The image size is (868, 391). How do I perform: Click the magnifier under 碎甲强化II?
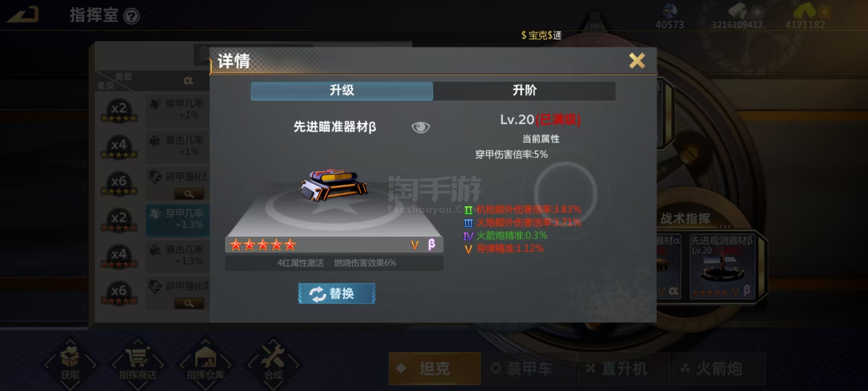[189, 303]
